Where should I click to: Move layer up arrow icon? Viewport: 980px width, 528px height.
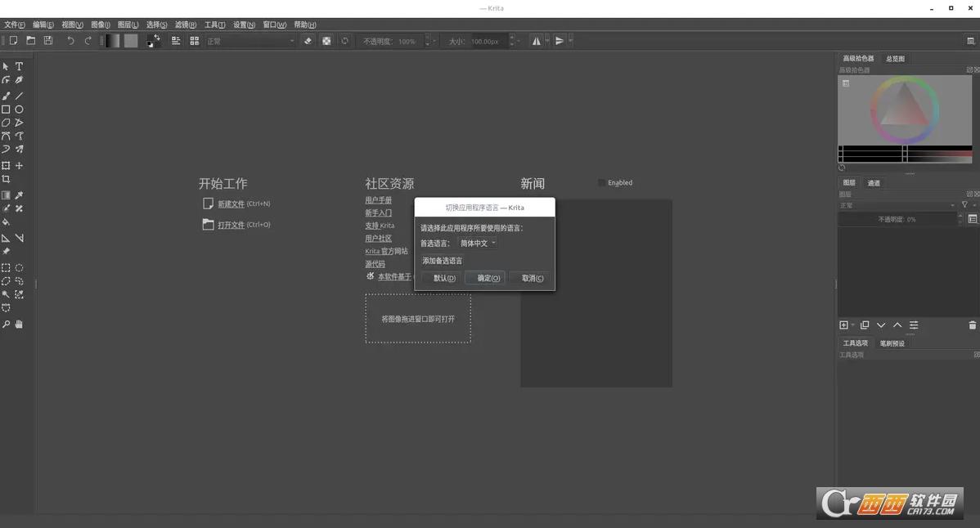point(897,325)
